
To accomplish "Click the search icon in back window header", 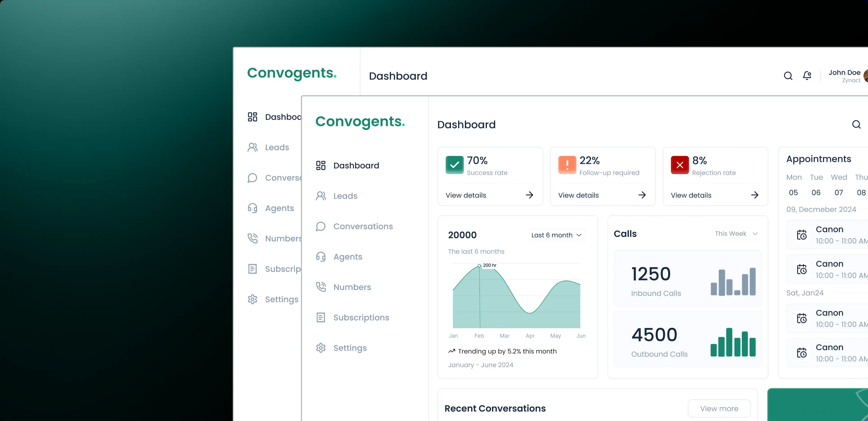I will click(x=788, y=76).
